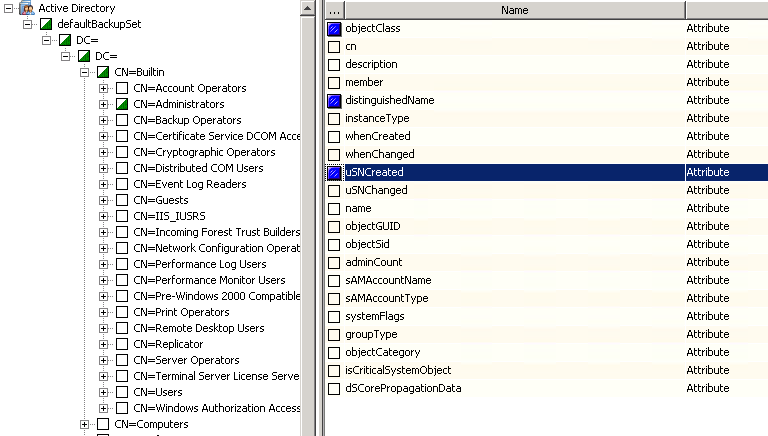Select CN=Event Log Readers tree item
This screenshot has width=768, height=436.
click(x=190, y=184)
